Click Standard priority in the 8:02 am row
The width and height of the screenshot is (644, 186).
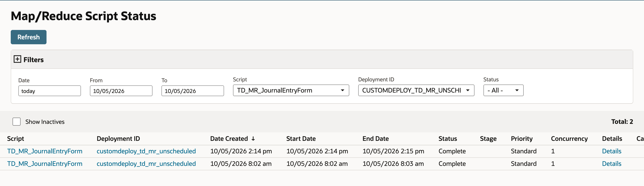pos(524,164)
